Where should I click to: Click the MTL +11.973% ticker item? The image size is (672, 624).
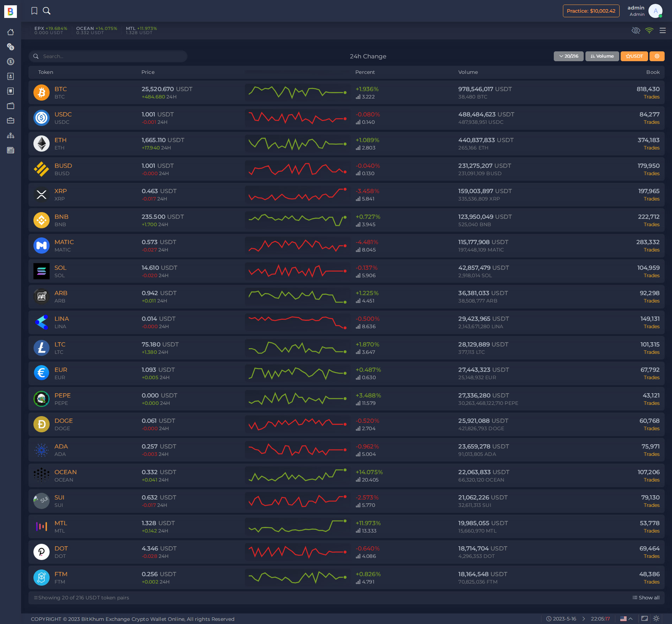tap(141, 31)
